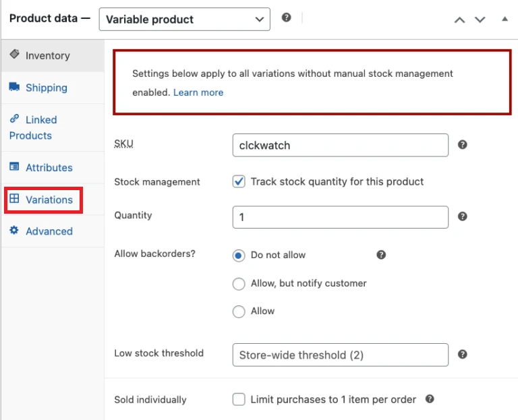Click the help icon beside Low stock threshold
This screenshot has width=518, height=420.
tap(463, 354)
